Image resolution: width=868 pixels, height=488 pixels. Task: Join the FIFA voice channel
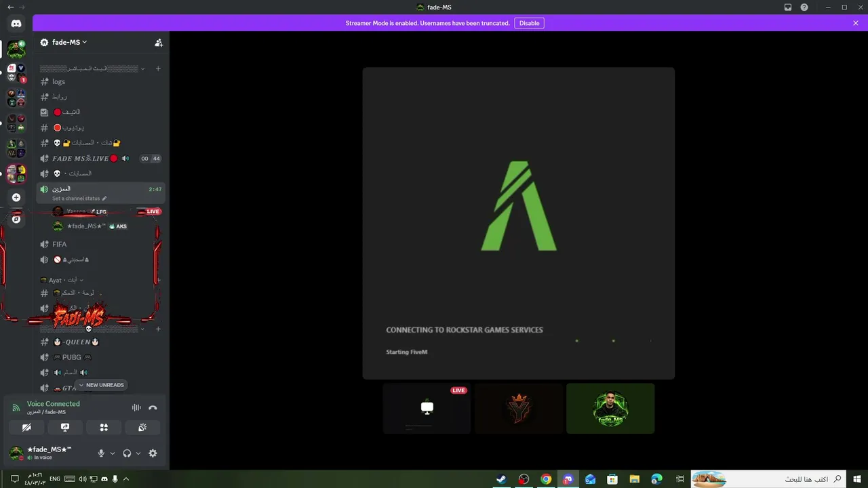(x=100, y=244)
